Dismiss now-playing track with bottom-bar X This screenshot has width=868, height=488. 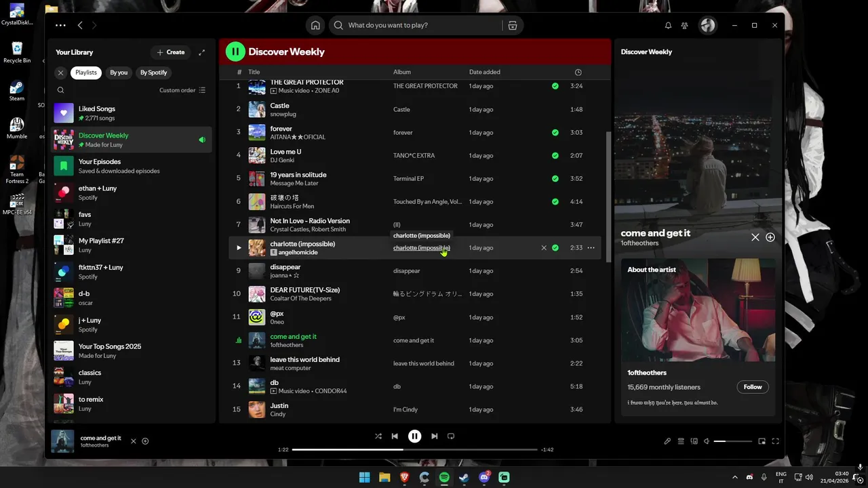(134, 441)
